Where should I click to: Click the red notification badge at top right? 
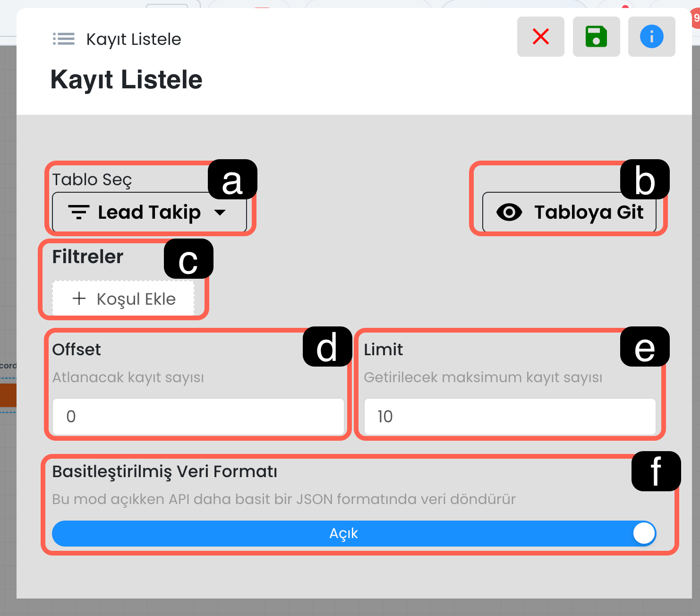pyautogui.click(x=696, y=18)
